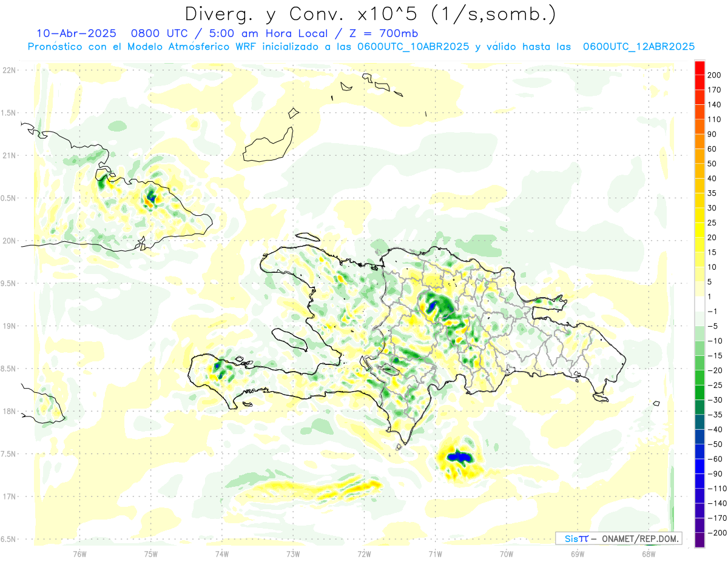Viewport: 728px width, 562px height.
Task: Click the '-140' color bar value
Action: pyautogui.click(x=716, y=504)
